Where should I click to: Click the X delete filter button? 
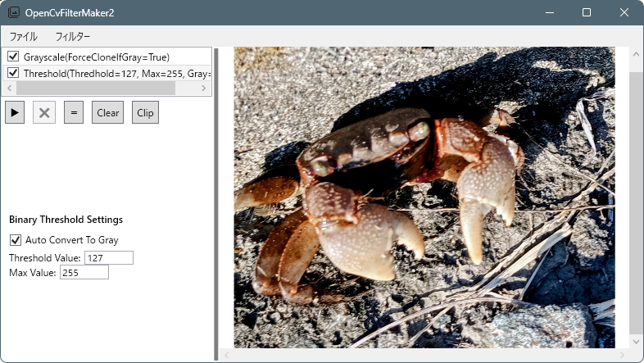[x=44, y=113]
